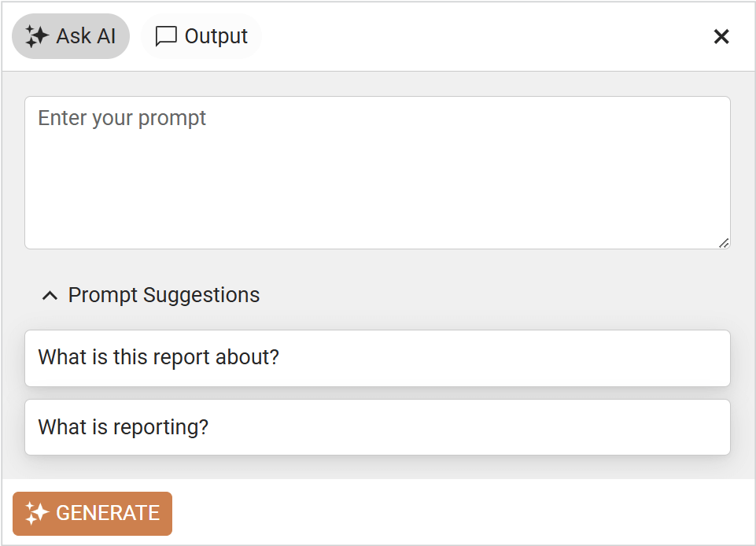
Task: Switch to the Output tab
Action: click(201, 35)
